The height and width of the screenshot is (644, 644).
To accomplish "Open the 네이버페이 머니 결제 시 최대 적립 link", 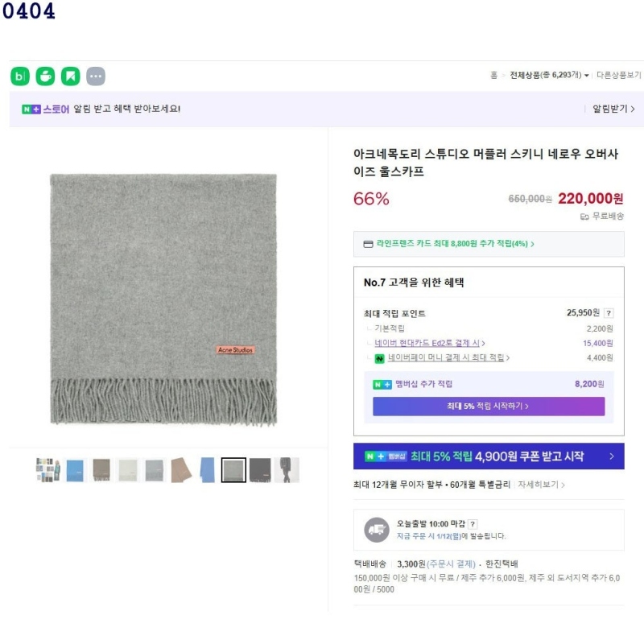I will (x=448, y=357).
